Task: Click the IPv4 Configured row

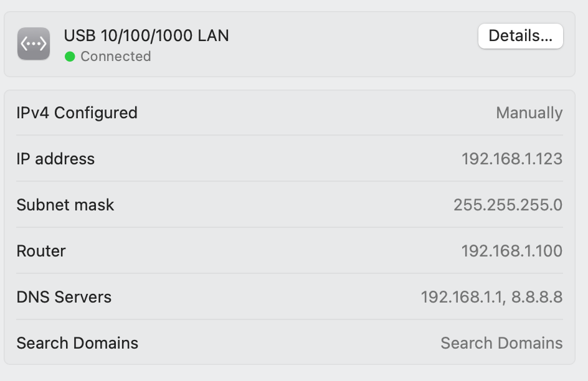Action: (290, 113)
